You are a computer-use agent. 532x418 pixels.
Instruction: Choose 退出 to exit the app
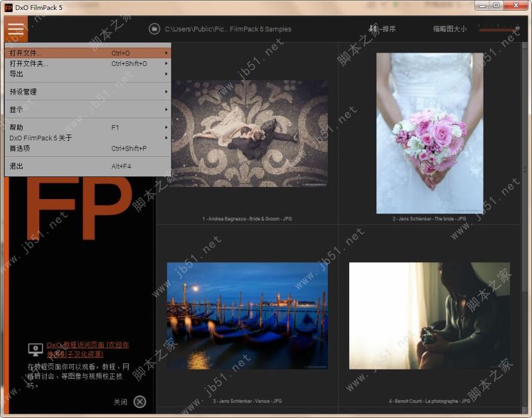(x=88, y=166)
